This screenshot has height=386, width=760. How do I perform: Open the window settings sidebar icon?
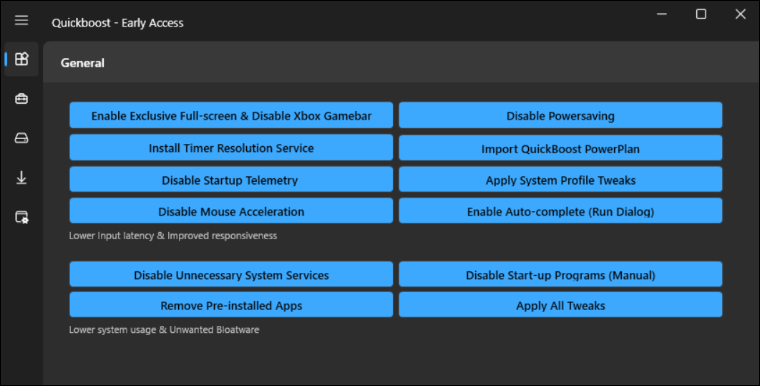click(x=21, y=217)
